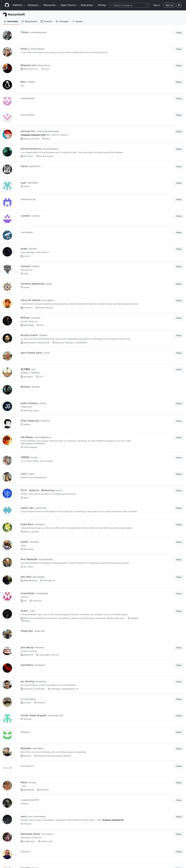Viewport: 186px width, 868px height.
Task: Switch to the Repositories tab
Action: 29,21
